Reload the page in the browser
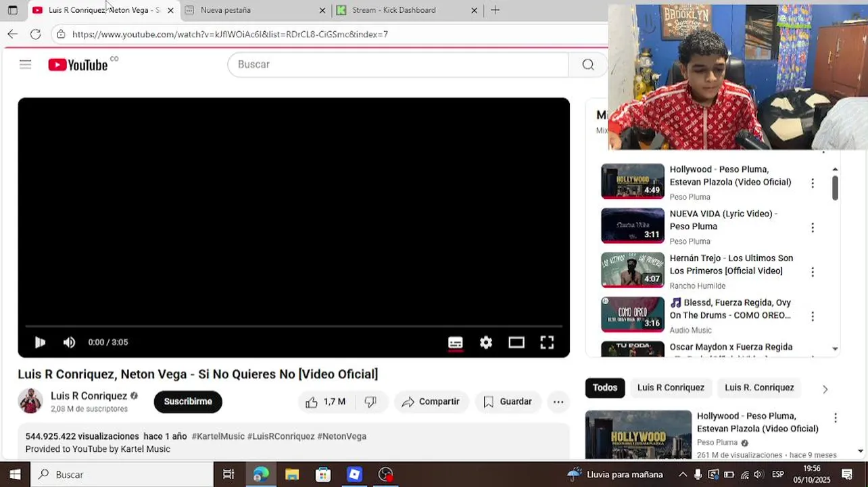This screenshot has height=487, width=868. [x=35, y=34]
